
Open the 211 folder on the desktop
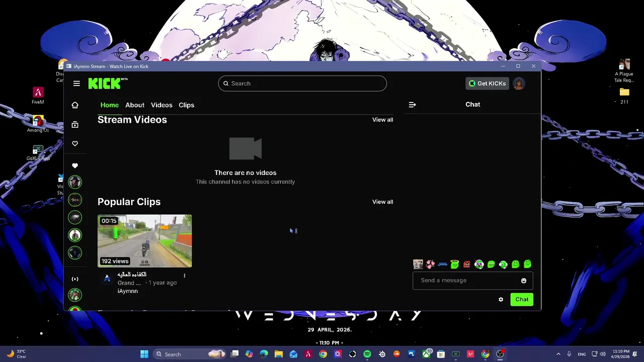624,96
